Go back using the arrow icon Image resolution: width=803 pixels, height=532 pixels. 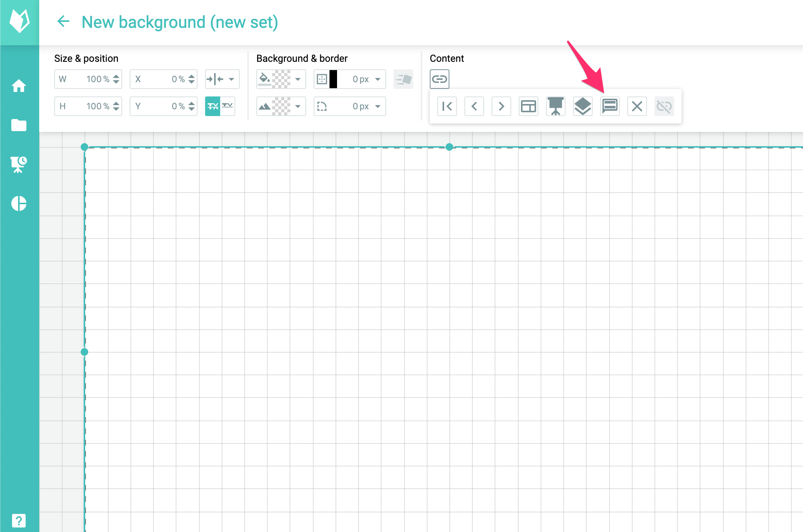pyautogui.click(x=63, y=21)
